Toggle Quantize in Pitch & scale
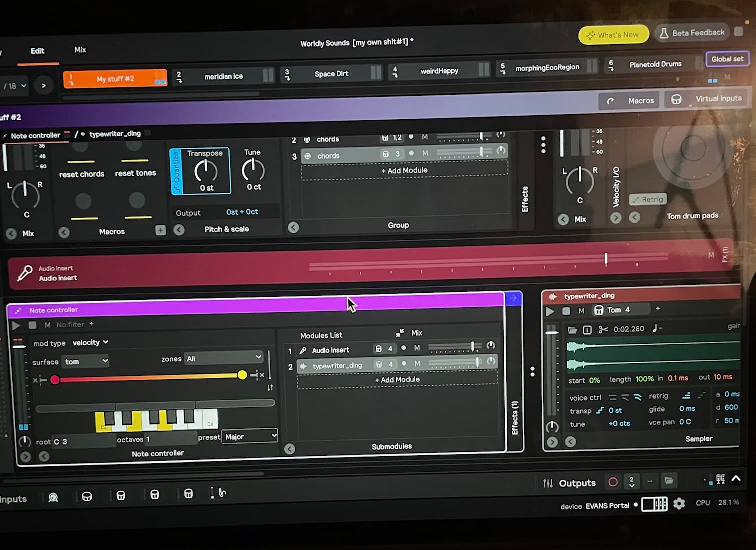 click(x=176, y=171)
